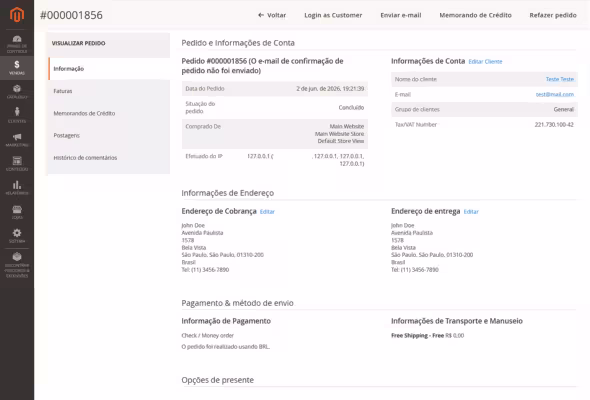Edit the Endereço de Cobrança address
This screenshot has width=590, height=400.
point(267,212)
